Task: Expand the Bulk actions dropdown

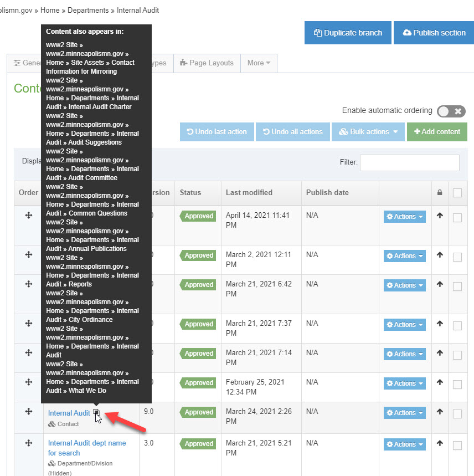Action: 368,132
